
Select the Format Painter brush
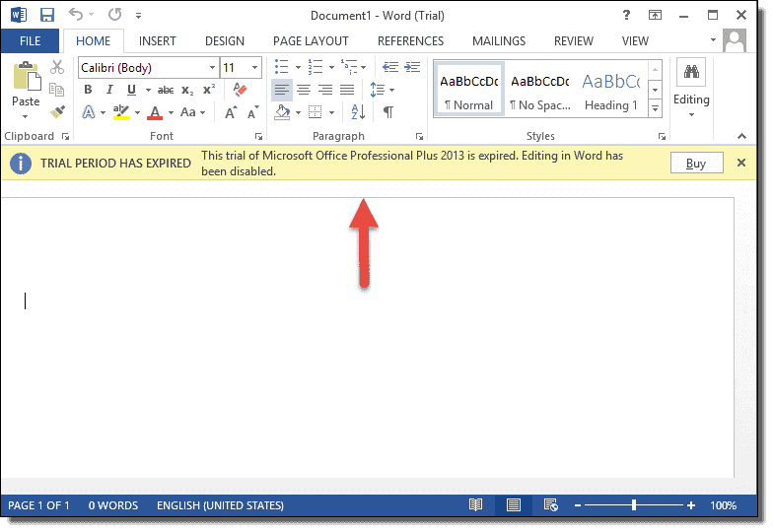point(57,112)
